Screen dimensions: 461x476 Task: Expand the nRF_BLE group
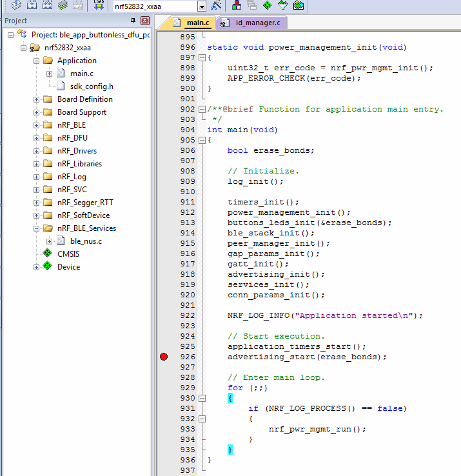(36, 125)
